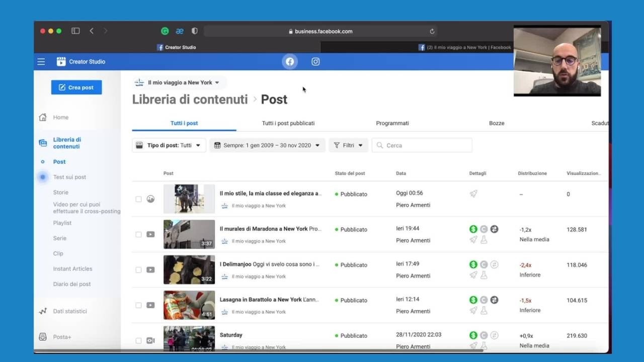Click the cross-post icon for Maradona post
This screenshot has width=644, height=362.
pyautogui.click(x=494, y=229)
